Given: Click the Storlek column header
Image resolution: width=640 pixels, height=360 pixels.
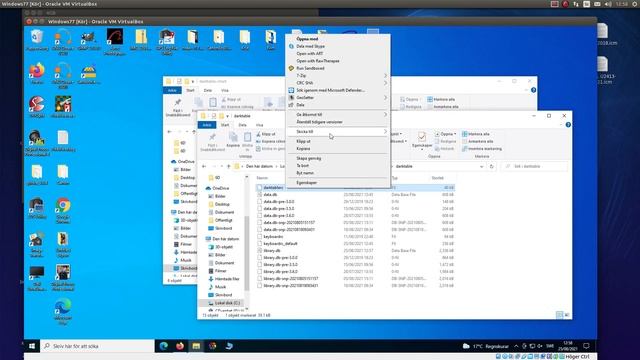Looking at the screenshot, I should tap(438, 178).
